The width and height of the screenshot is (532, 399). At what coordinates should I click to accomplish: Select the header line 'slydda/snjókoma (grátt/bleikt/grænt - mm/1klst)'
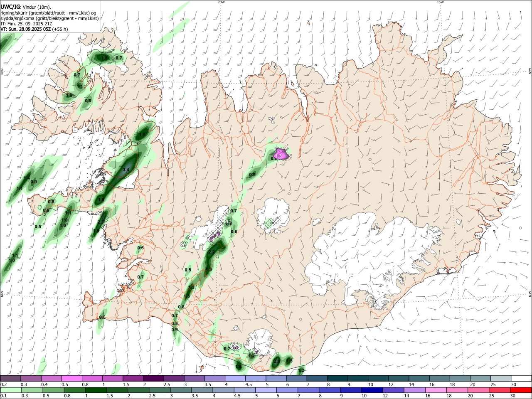(50, 18)
